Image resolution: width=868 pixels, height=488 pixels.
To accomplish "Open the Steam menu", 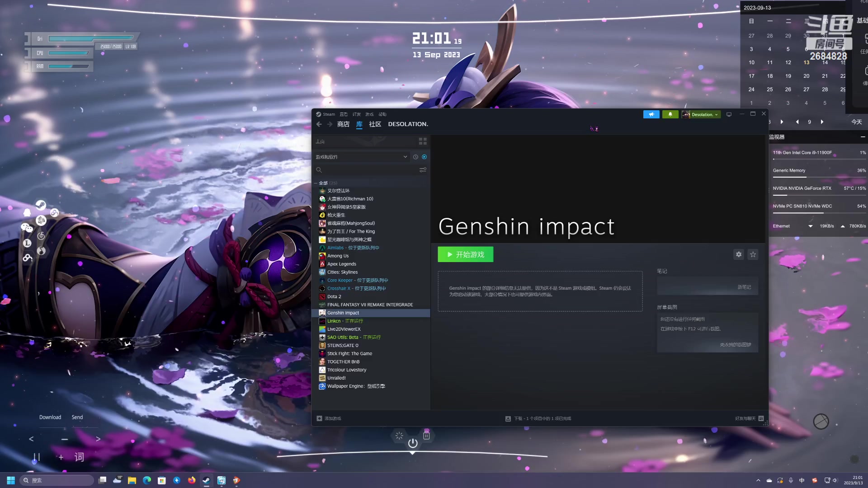I will point(329,114).
